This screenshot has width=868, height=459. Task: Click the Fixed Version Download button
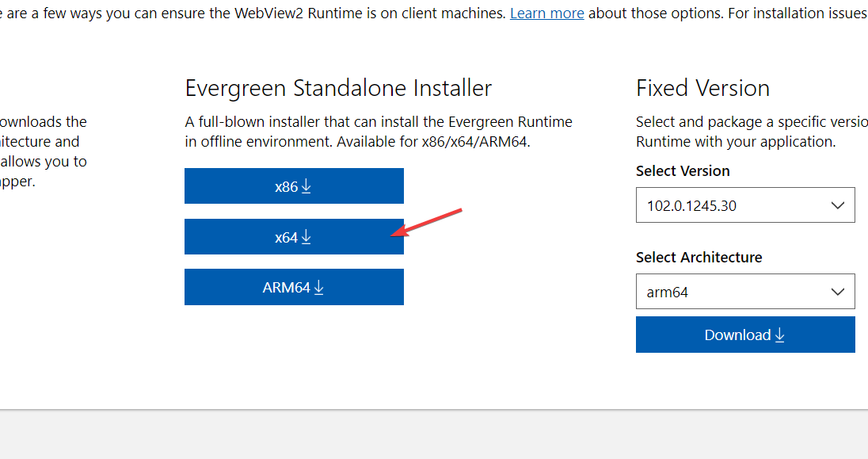(745, 335)
